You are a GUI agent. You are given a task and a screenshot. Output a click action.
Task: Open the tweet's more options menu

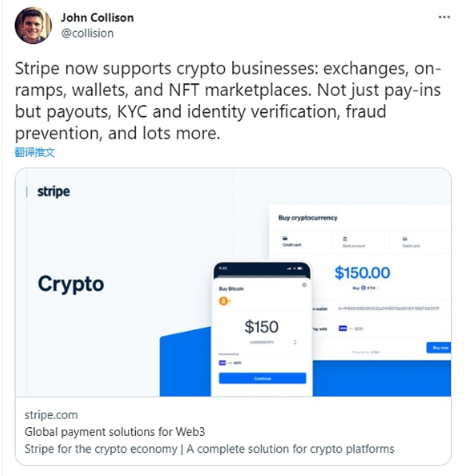[x=443, y=16]
